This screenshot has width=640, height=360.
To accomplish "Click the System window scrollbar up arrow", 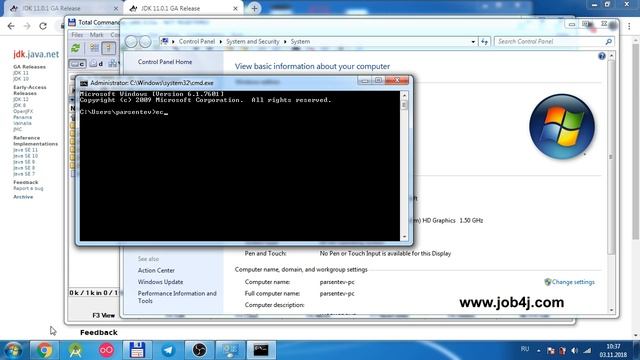I will click(611, 56).
